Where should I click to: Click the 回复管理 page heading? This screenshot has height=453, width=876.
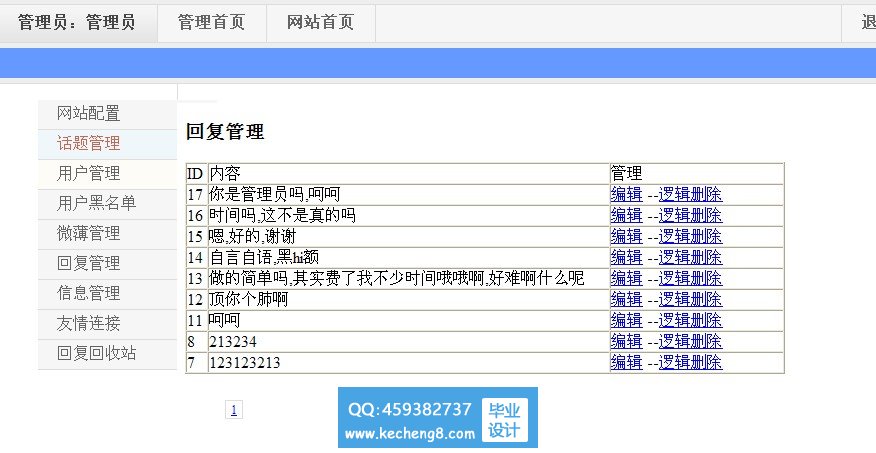pyautogui.click(x=225, y=132)
